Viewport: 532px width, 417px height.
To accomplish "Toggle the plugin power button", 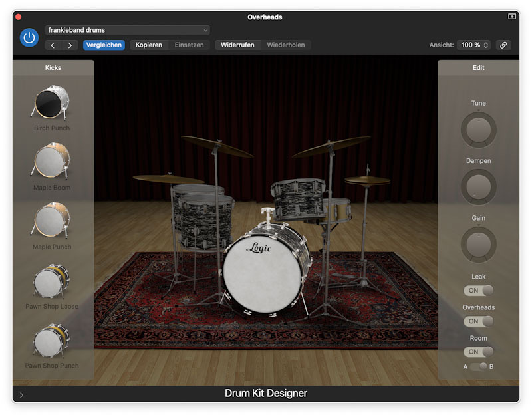I will (x=29, y=37).
